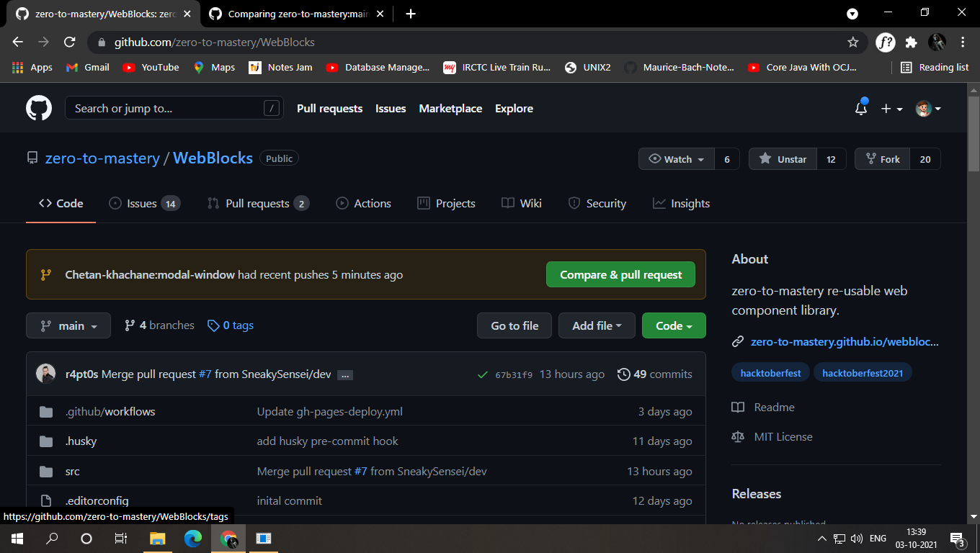Open the Actions tab
This screenshot has height=553, width=980.
coord(364,204)
